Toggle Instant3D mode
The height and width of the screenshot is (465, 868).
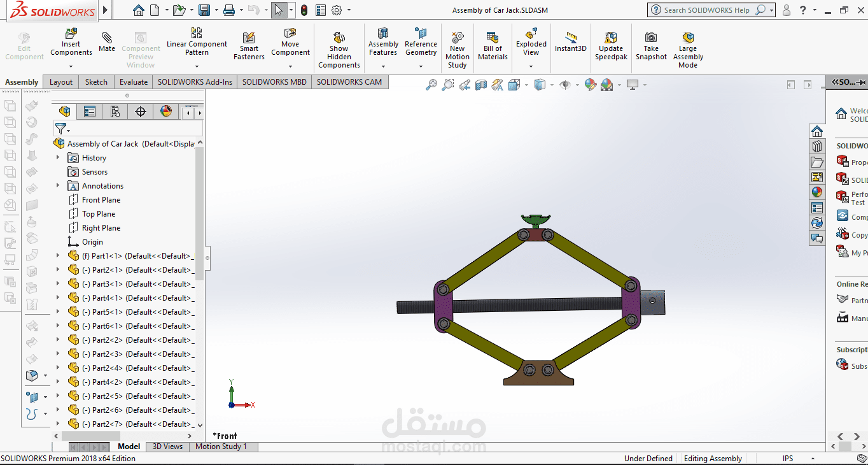570,42
